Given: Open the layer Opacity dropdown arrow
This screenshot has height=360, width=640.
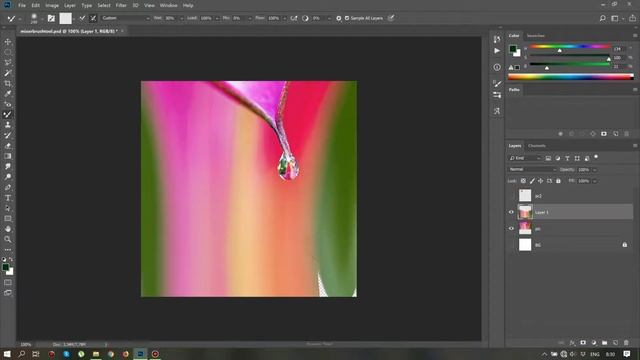Looking at the screenshot, I should (594, 170).
